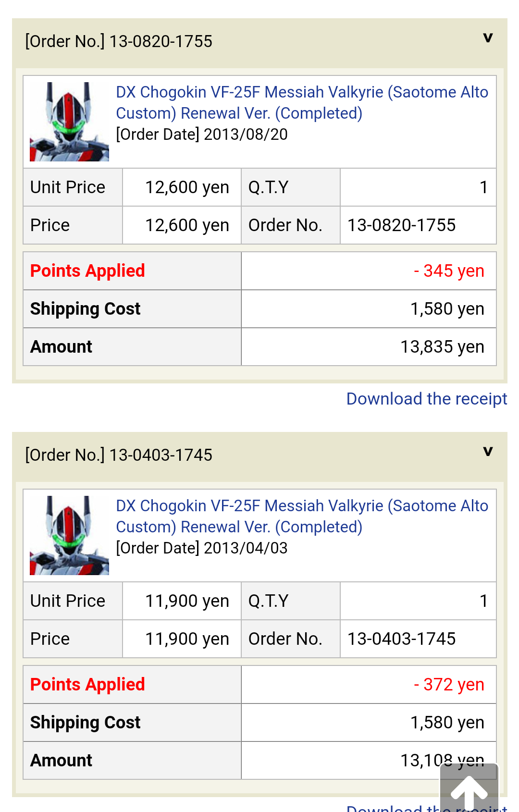Click the order number cell 13-0403-1745
Viewport: 519px width, 812px height.
(418, 639)
